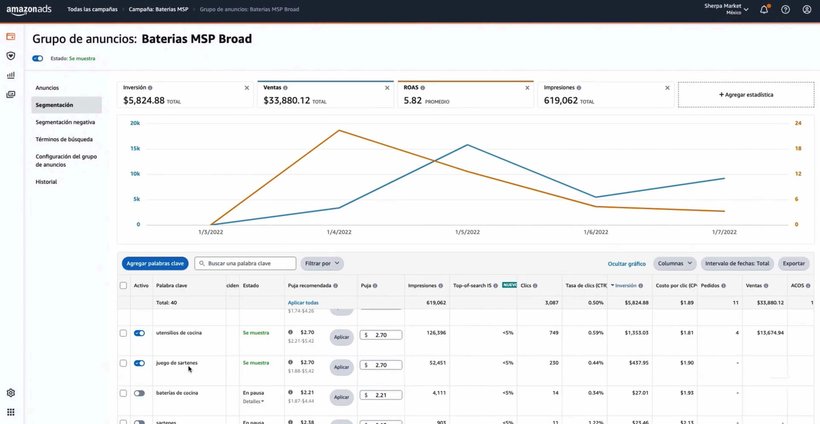This screenshot has width=820, height=424.
Task: Click info icon on utensilios de cocina bid
Action: click(290, 332)
